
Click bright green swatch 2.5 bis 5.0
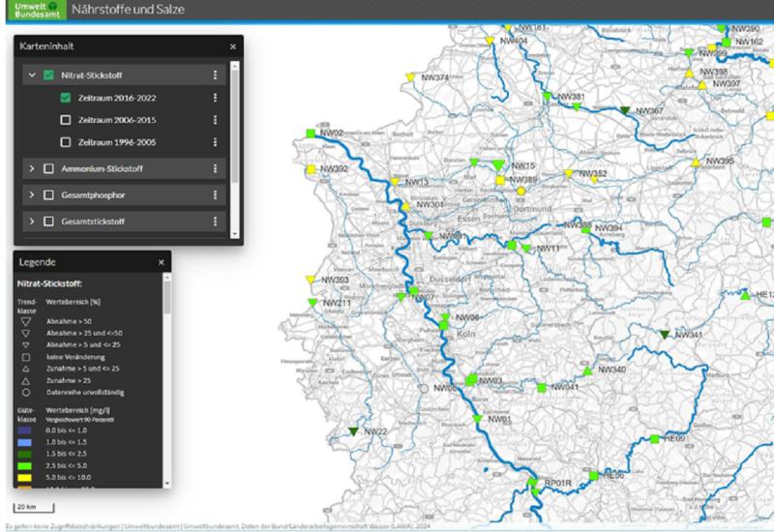click(x=25, y=466)
